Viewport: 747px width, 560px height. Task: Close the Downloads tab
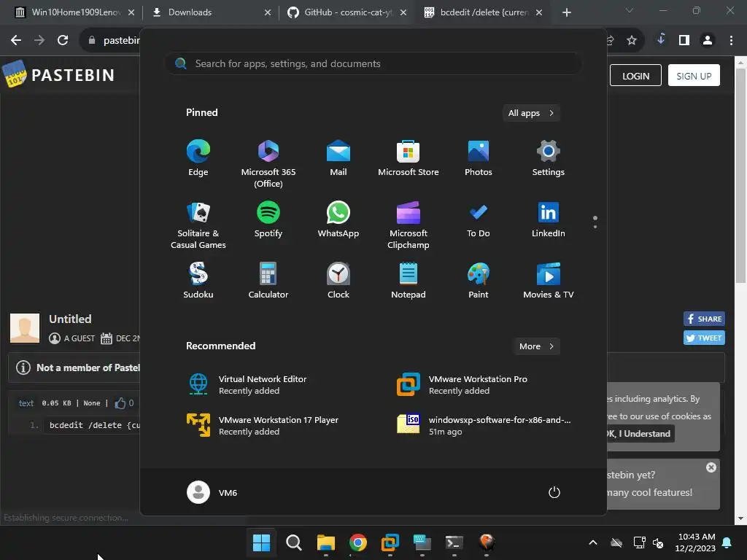[x=268, y=12]
